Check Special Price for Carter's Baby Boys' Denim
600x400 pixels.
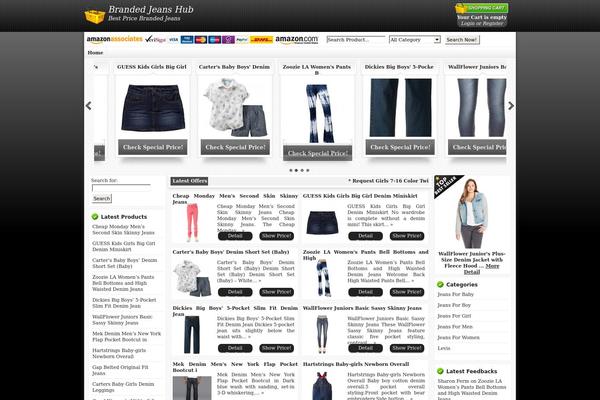(235, 147)
